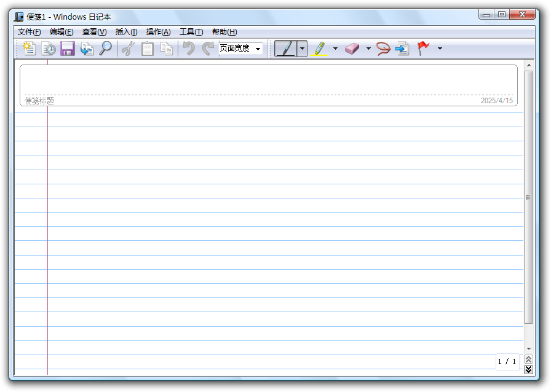Create a new note with the New Note icon

click(30, 49)
